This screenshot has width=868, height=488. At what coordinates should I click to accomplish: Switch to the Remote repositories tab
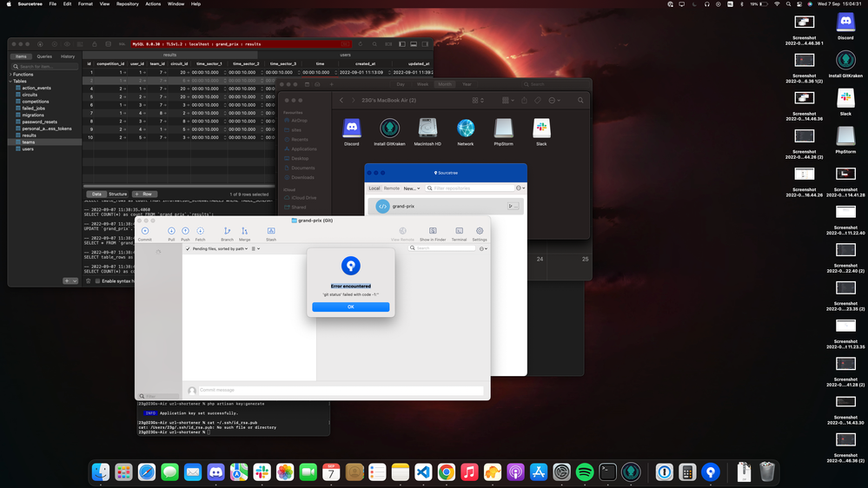392,188
